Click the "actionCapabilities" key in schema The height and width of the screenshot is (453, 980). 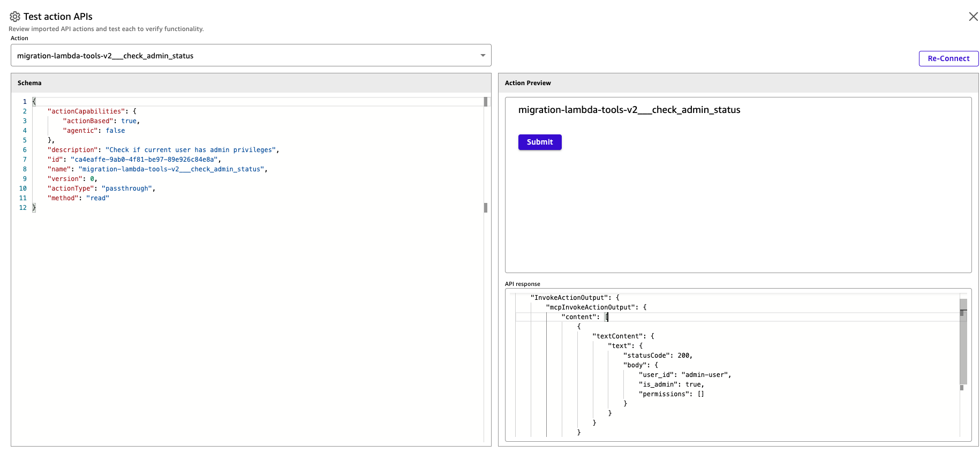(x=86, y=111)
